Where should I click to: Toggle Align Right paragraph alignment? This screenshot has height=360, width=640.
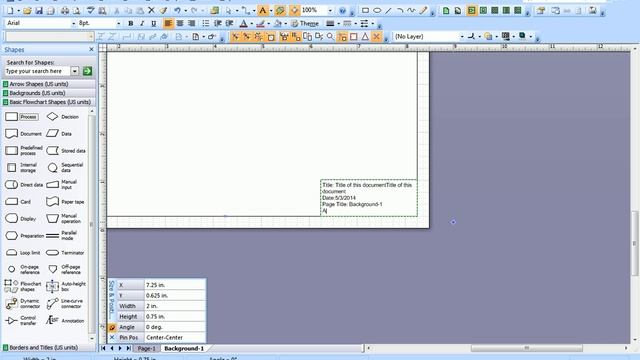(191, 24)
